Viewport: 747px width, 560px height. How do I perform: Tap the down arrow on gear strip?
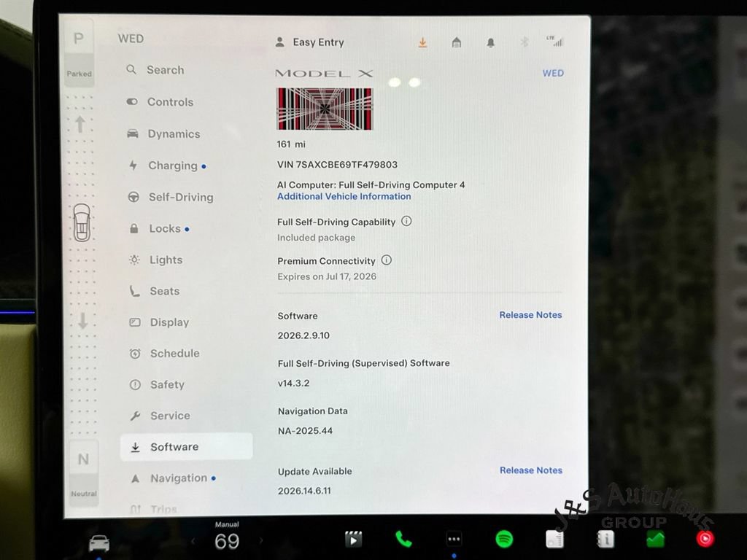[x=83, y=321]
